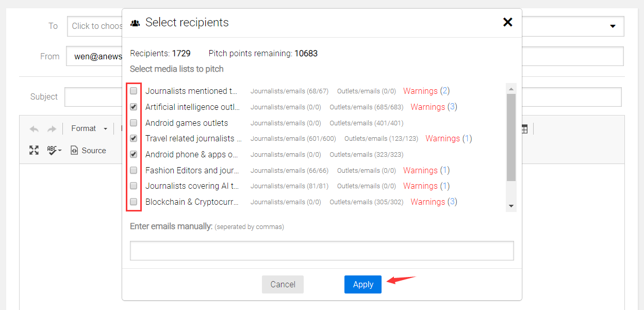Expand the To recipients dropdown arrow
The image size is (644, 310).
pos(613,26)
